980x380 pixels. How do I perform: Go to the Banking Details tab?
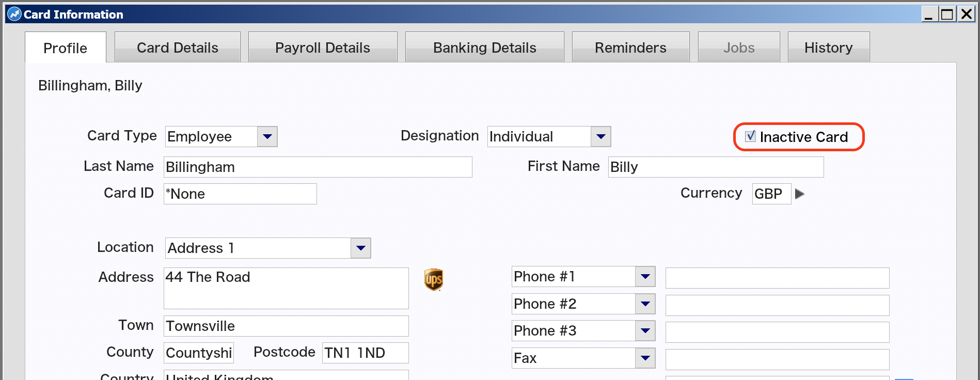click(x=484, y=47)
